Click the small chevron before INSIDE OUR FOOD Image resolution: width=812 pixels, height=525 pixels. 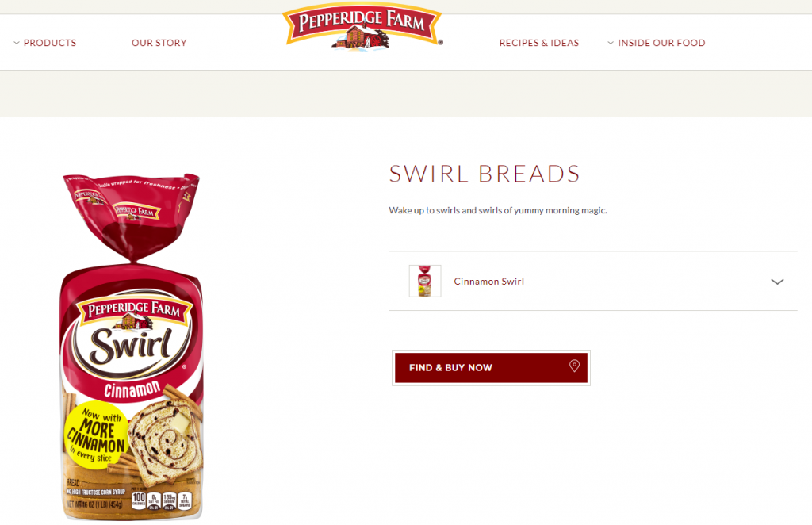click(611, 43)
